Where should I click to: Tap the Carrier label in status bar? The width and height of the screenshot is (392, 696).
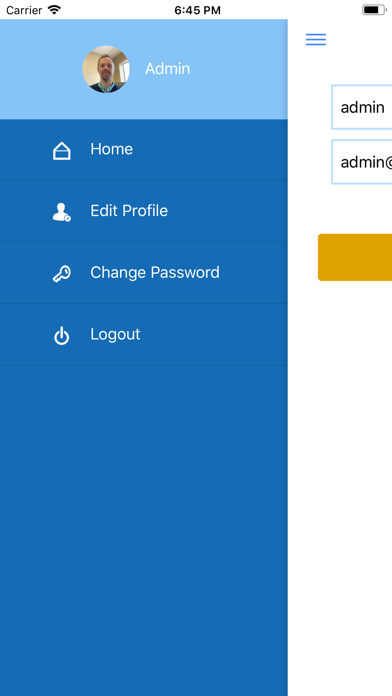pos(24,10)
